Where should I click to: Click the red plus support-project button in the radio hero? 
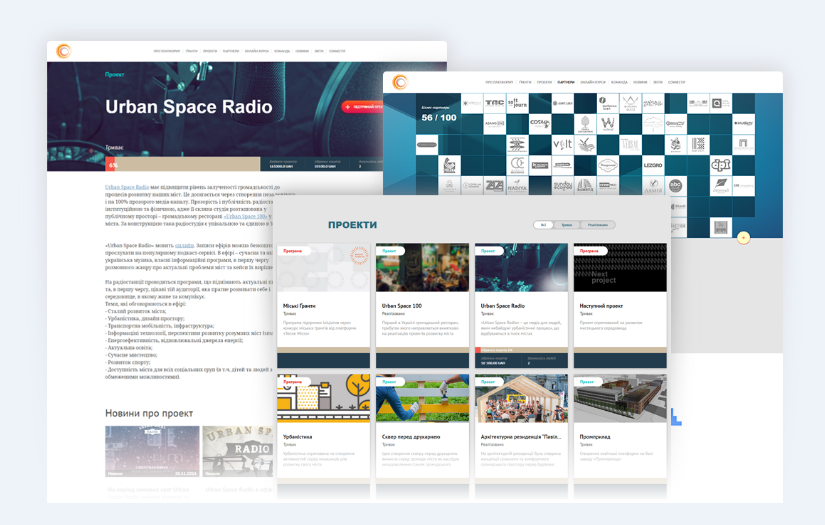(x=363, y=107)
